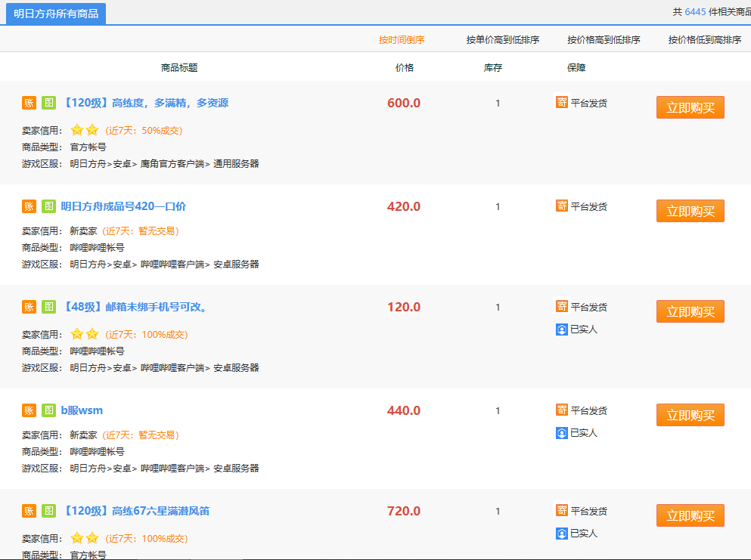Click the 账 icon beside 【120级】高练度 listing
This screenshot has height=560, width=751.
[28, 103]
